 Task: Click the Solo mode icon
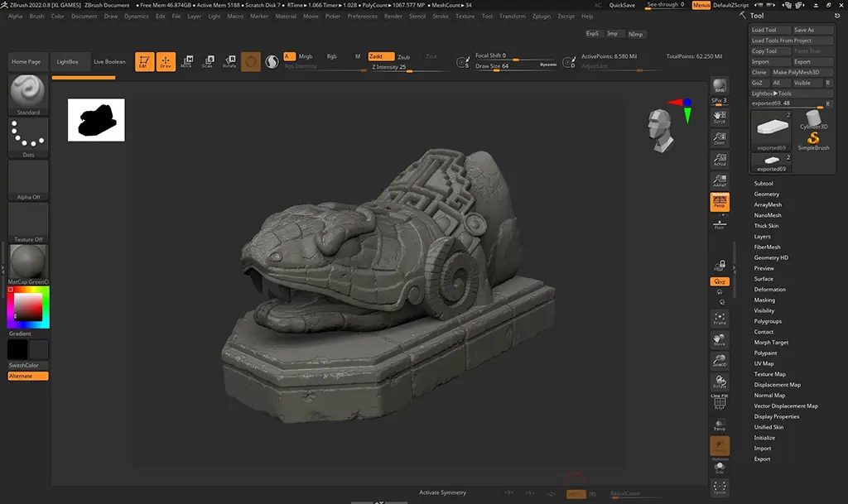pyautogui.click(x=720, y=468)
